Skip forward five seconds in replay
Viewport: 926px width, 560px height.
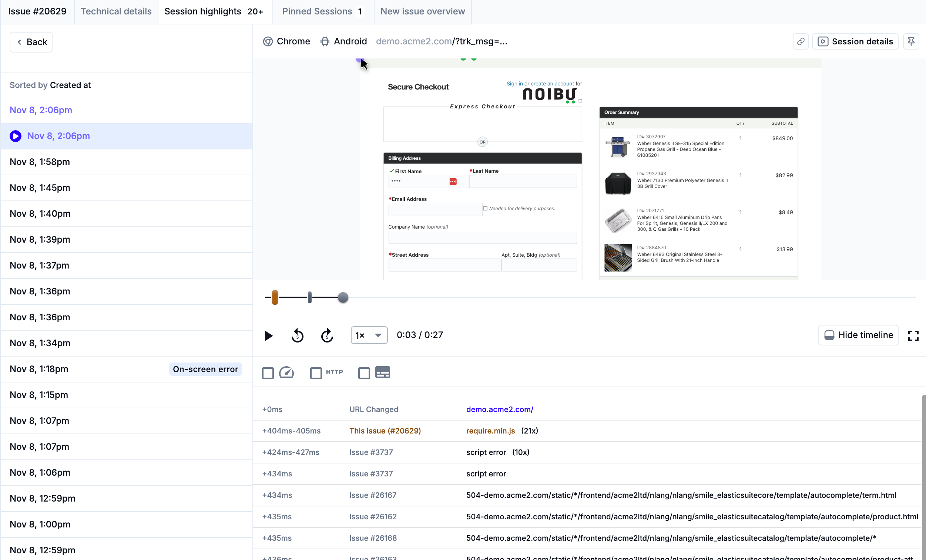tap(327, 335)
